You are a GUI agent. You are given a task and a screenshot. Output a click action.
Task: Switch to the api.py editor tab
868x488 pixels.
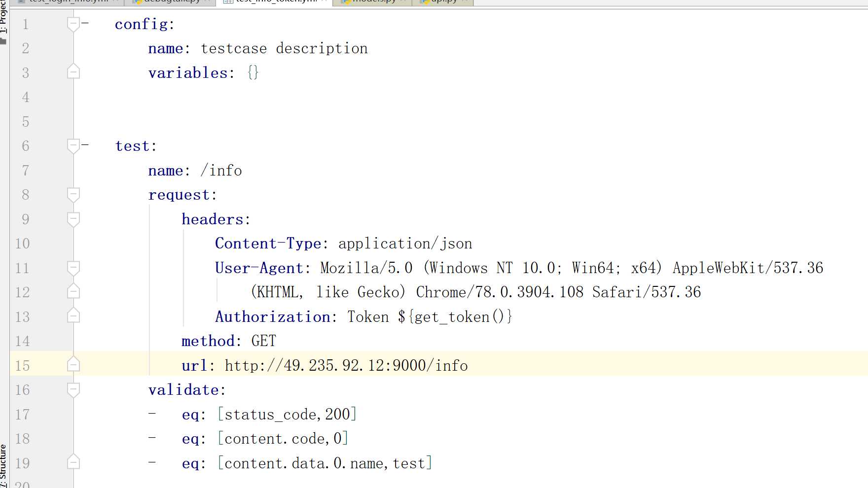(443, 1)
